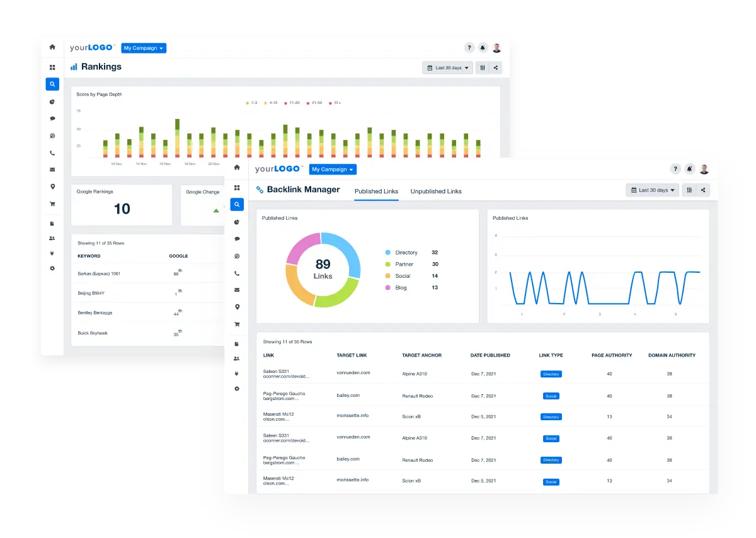Screen dimensions: 756x538
Task: Select the dashboard grid icon in sidebar
Action: pyautogui.click(x=237, y=187)
